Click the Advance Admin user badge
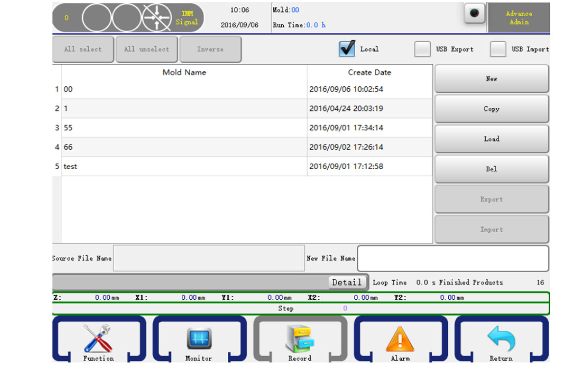Viewport: 588px width, 365px height. [x=518, y=18]
